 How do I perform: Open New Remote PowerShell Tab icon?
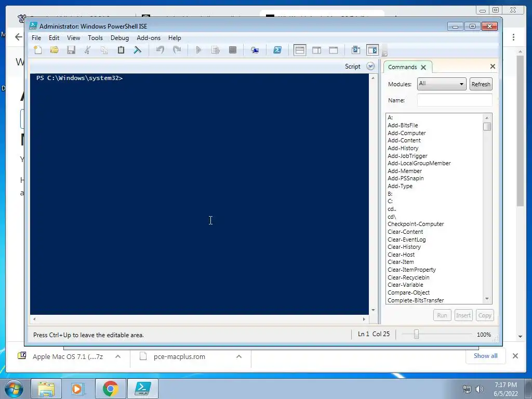coord(255,50)
